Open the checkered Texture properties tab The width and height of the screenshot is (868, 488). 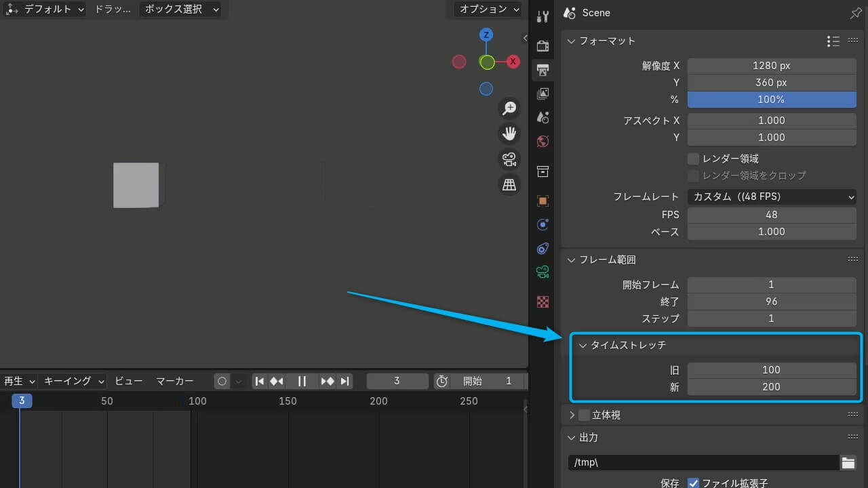click(x=542, y=302)
